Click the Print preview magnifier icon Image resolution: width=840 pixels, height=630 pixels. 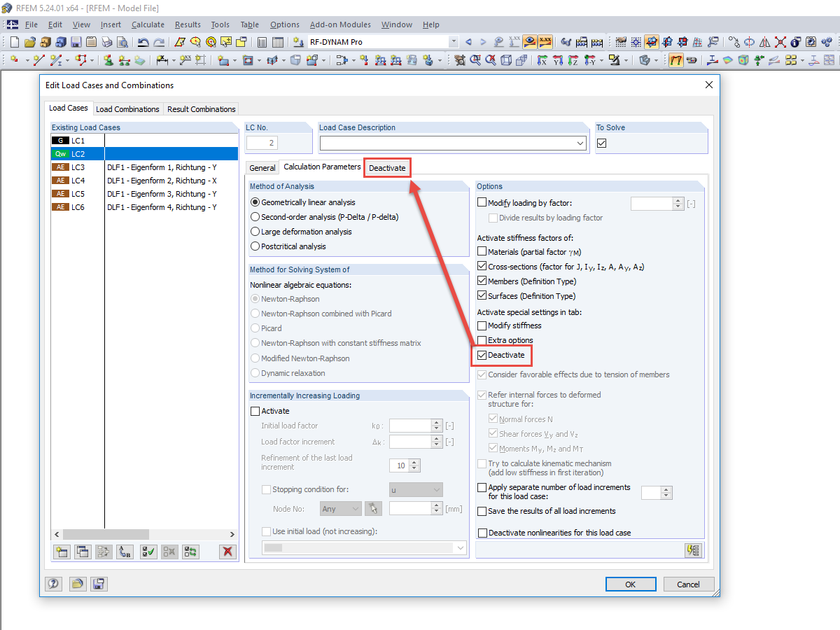click(122, 42)
